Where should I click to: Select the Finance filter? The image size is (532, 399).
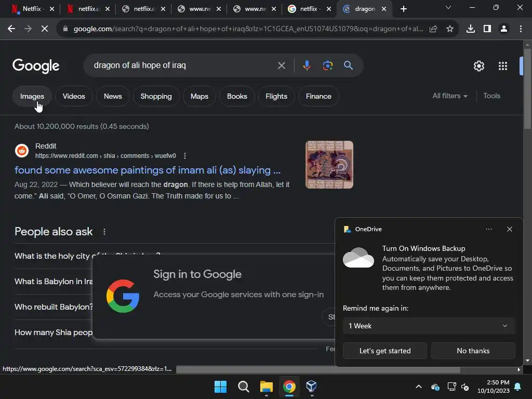[x=318, y=96]
